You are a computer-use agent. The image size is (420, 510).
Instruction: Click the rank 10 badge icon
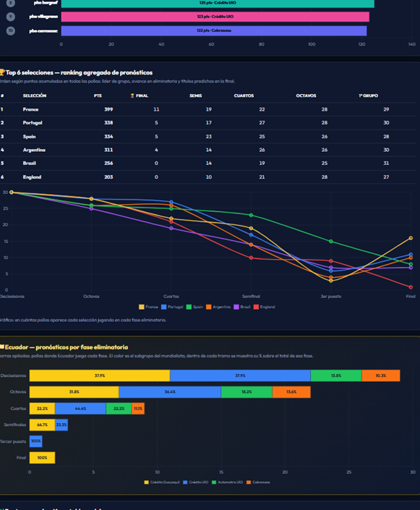coord(11,30)
